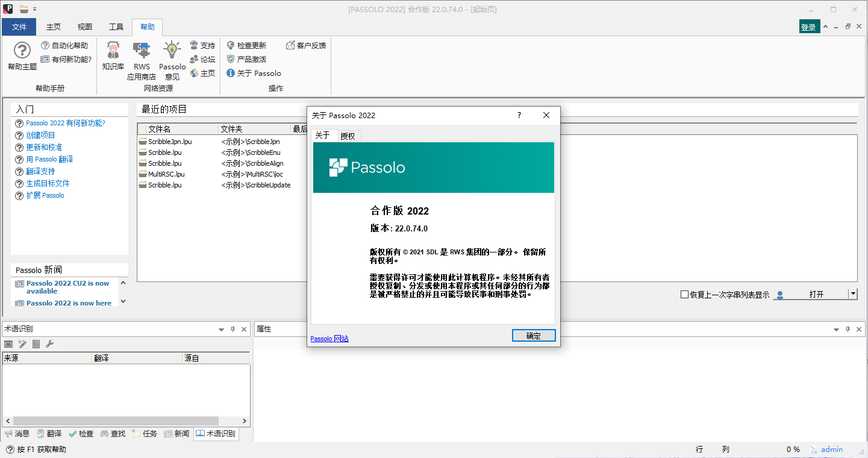Sort recent projects by 文件名 column header
This screenshot has height=458, width=868.
[x=183, y=129]
